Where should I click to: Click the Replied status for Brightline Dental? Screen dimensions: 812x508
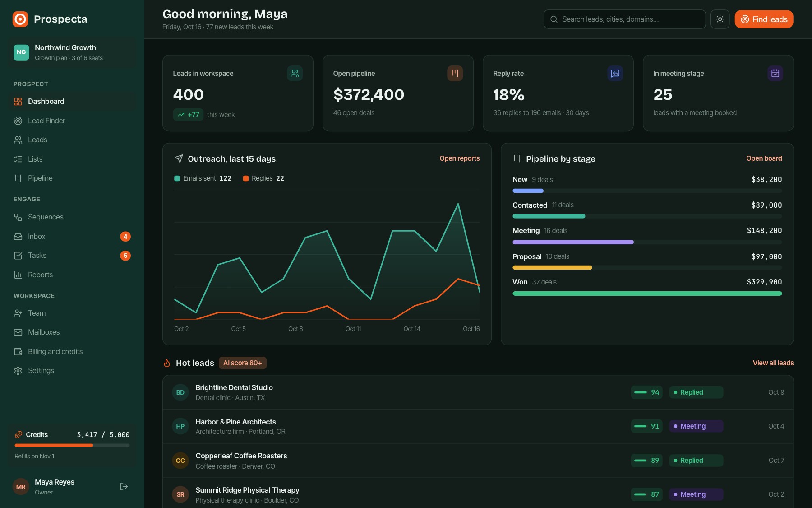696,392
